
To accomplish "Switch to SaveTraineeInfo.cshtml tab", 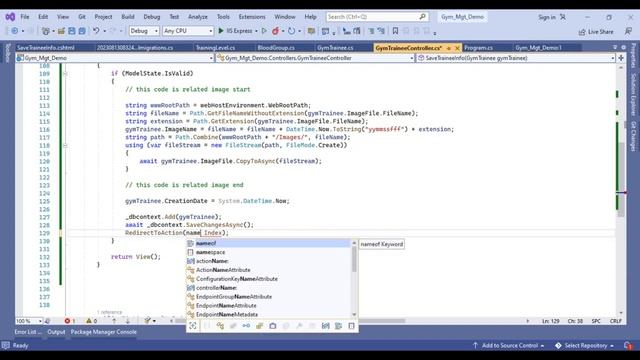I will [46, 48].
